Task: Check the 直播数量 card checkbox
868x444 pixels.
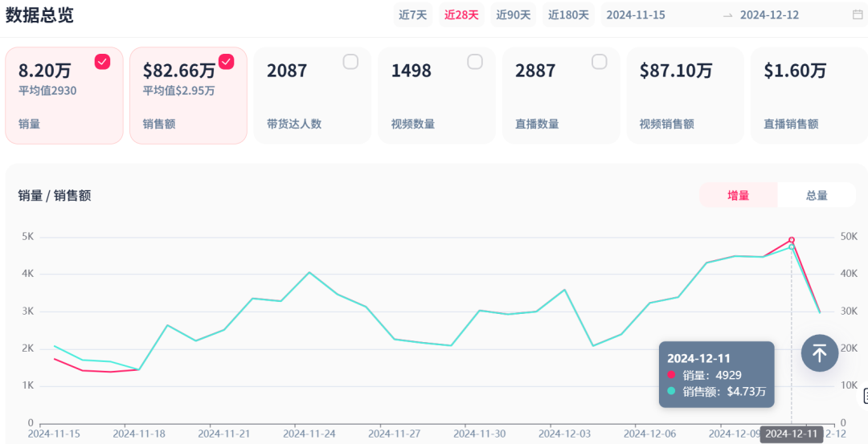Action: pyautogui.click(x=599, y=62)
